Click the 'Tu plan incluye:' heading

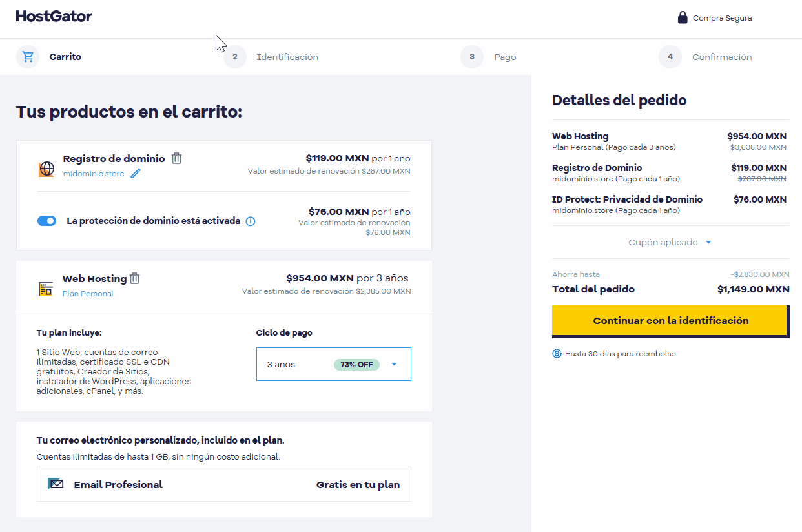point(69,333)
